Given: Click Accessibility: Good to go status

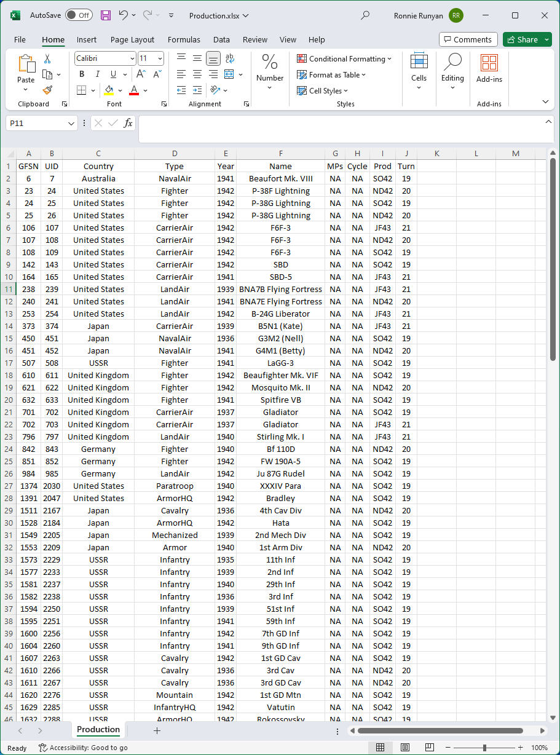Looking at the screenshot, I should (x=83, y=748).
